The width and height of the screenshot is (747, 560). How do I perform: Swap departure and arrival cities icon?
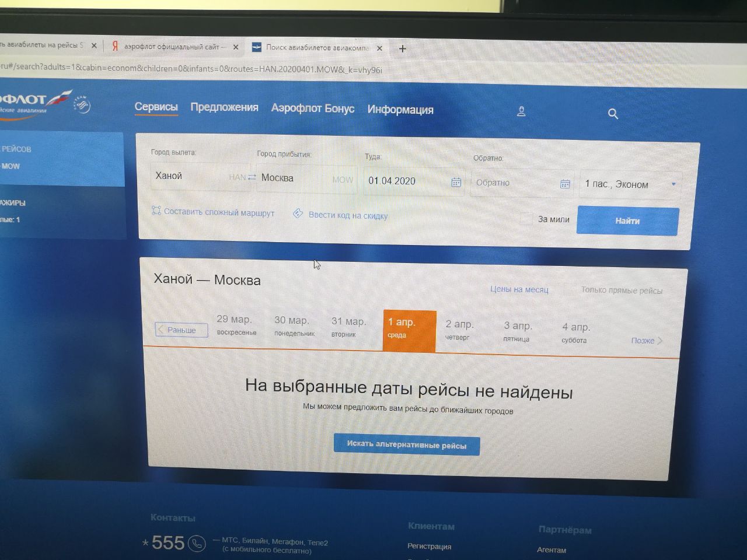pos(252,177)
